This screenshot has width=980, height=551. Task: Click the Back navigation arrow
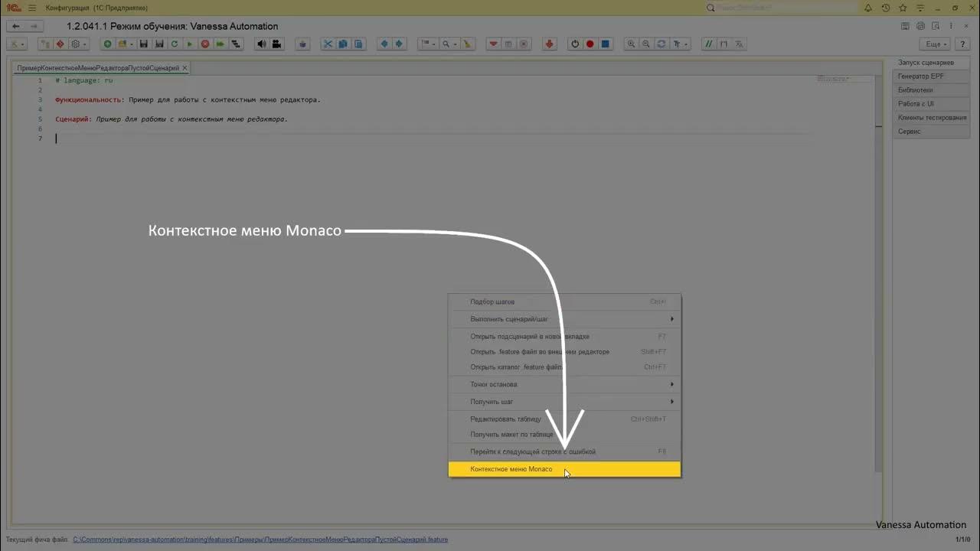click(x=15, y=26)
